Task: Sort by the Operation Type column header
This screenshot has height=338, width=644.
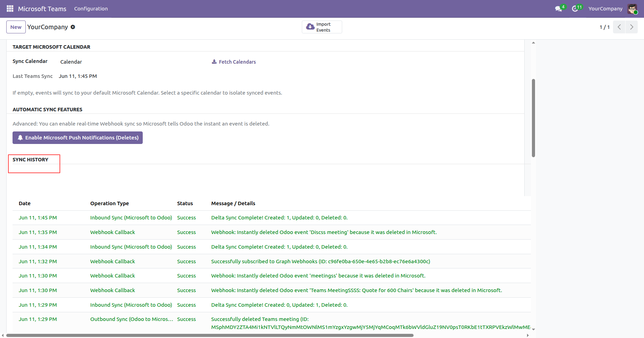Action: click(110, 203)
